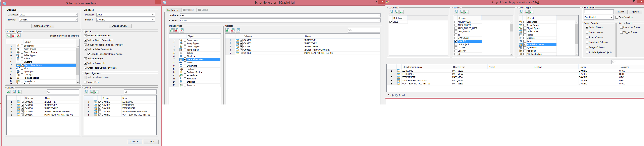Click invert-selection icon in Script Generator's Object Types panel

[x=182, y=30]
